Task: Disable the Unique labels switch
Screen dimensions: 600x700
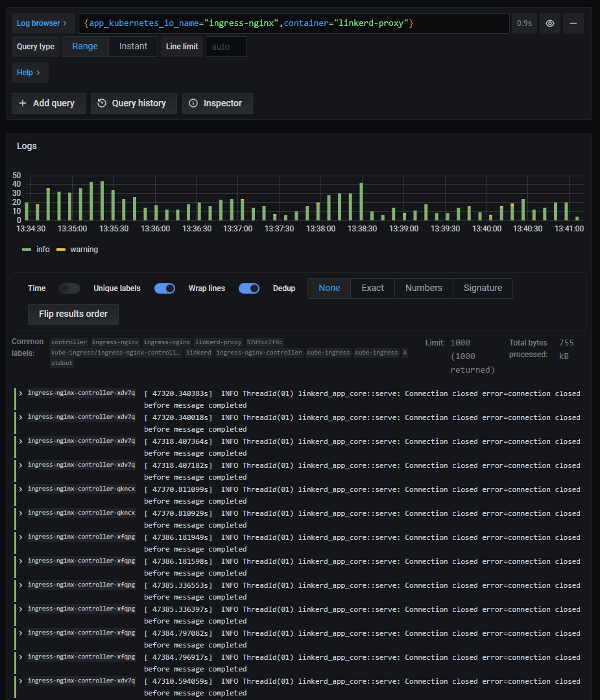Action: click(164, 288)
